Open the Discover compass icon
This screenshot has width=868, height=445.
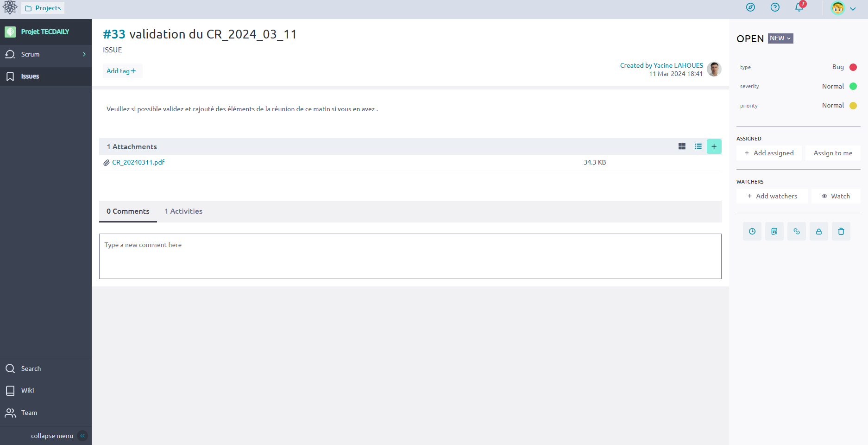tap(750, 7)
